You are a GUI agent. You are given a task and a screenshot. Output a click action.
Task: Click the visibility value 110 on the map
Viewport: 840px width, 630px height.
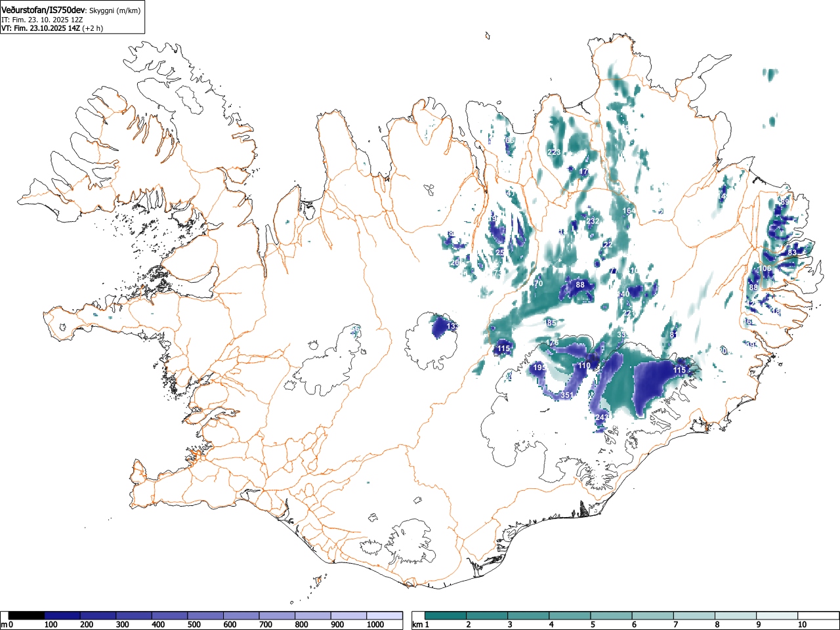(584, 366)
